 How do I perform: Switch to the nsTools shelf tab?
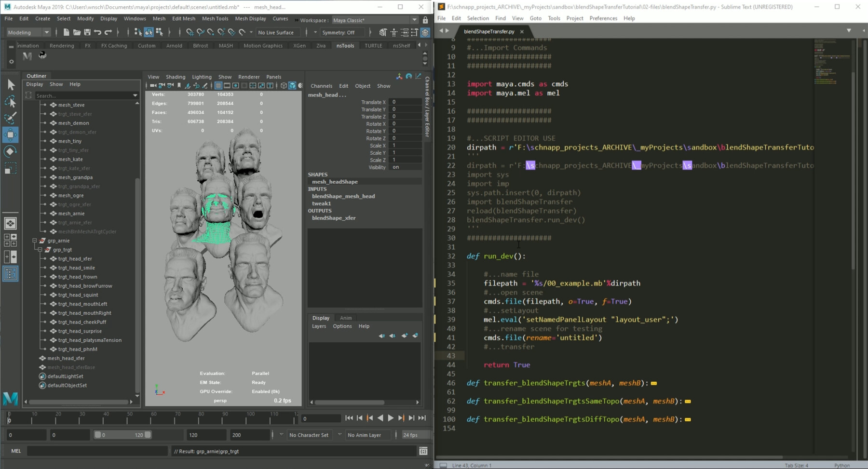click(345, 45)
